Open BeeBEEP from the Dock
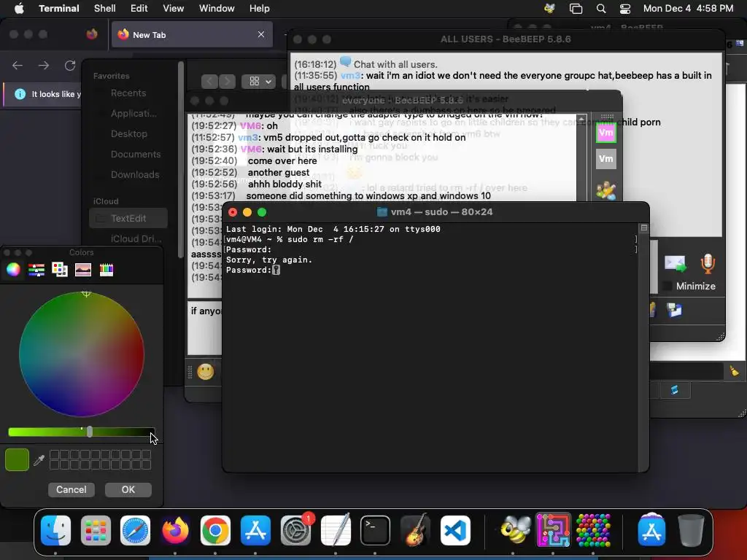Viewport: 747px width, 560px height. (514, 530)
